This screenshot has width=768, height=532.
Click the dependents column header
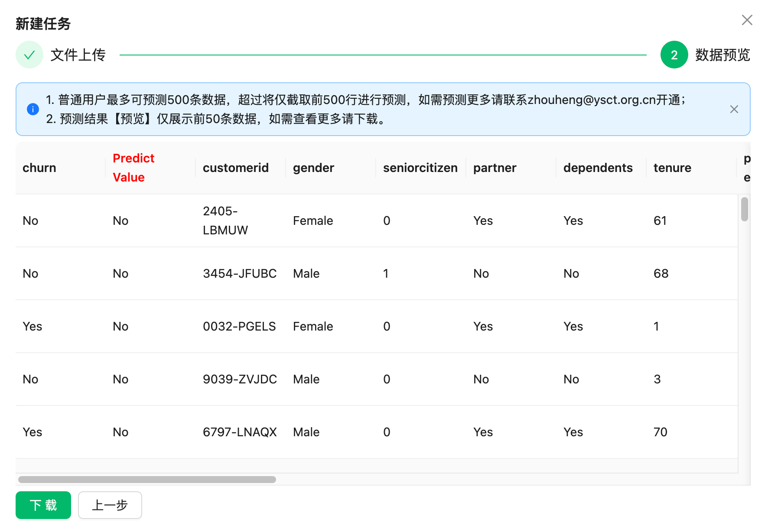pyautogui.click(x=598, y=168)
